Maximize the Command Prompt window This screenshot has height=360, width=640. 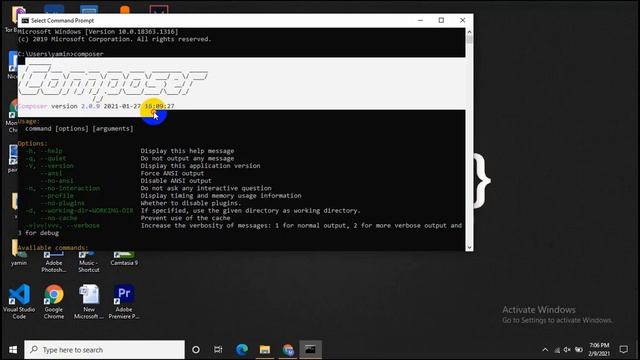(x=441, y=20)
